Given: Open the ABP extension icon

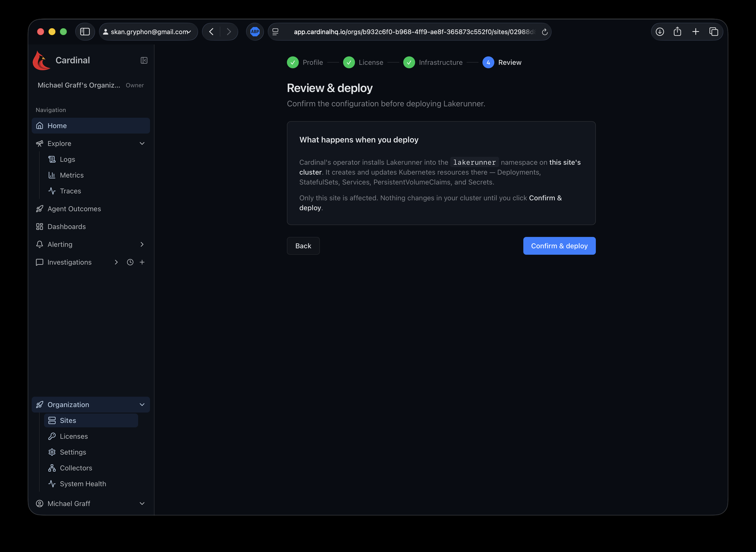Looking at the screenshot, I should click(255, 32).
